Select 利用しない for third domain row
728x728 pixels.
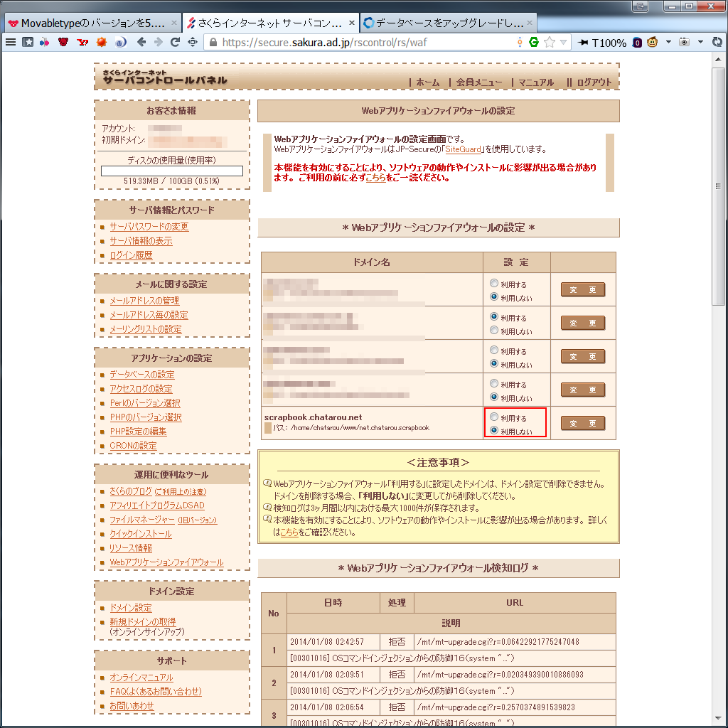494,363
